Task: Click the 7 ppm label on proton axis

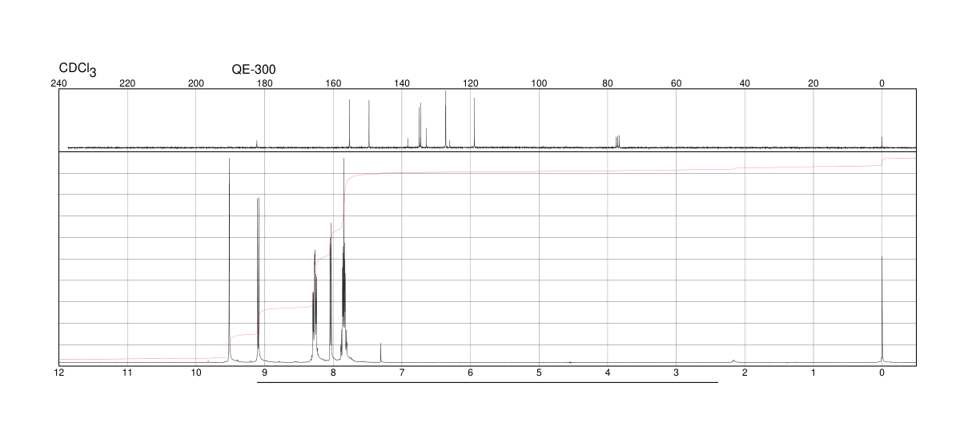Action: (402, 373)
